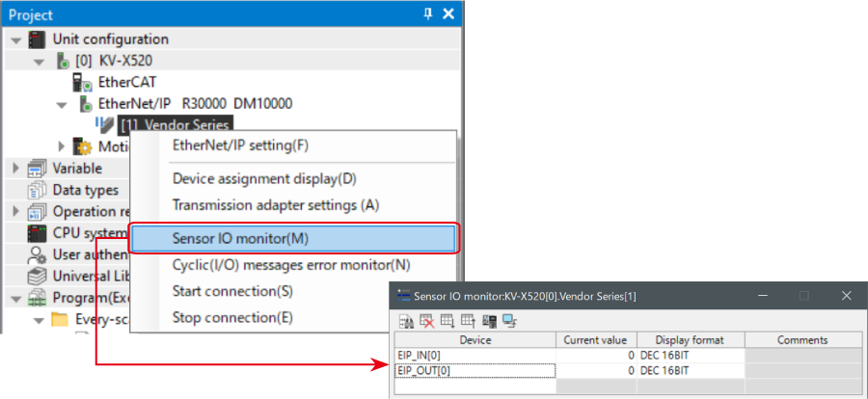Open Device assignment display(D)
868x399 pixels.
pyautogui.click(x=264, y=178)
